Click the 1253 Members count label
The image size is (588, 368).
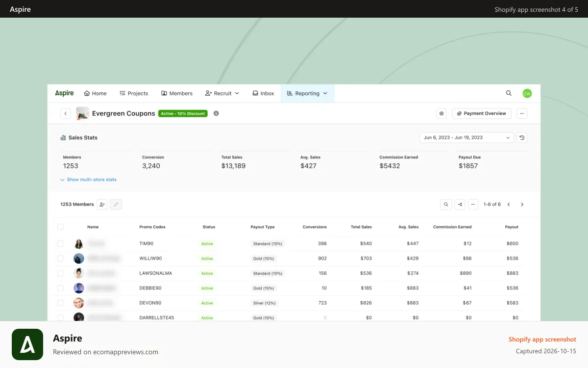pyautogui.click(x=77, y=205)
